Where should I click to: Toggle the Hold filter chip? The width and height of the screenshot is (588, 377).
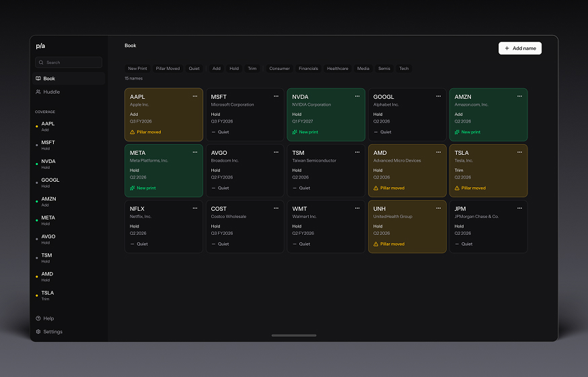click(x=234, y=69)
